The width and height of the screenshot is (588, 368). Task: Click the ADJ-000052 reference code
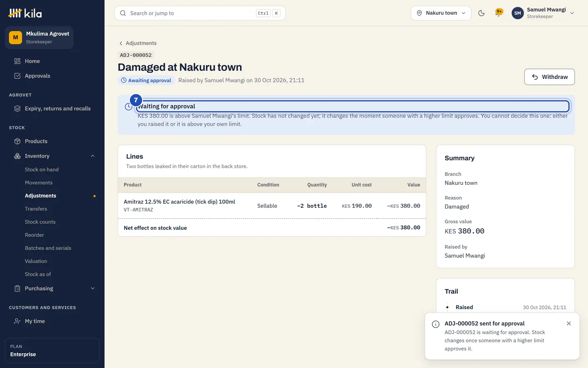136,55
